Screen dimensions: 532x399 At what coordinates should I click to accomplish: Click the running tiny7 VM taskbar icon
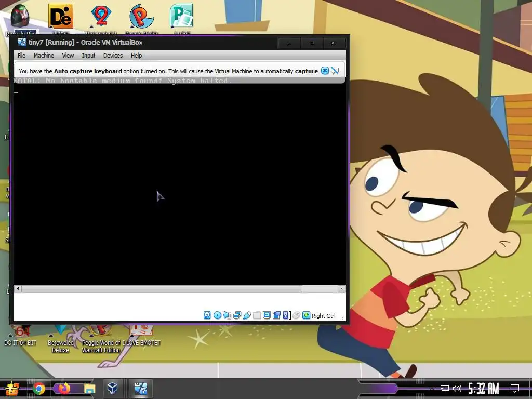[x=141, y=388]
